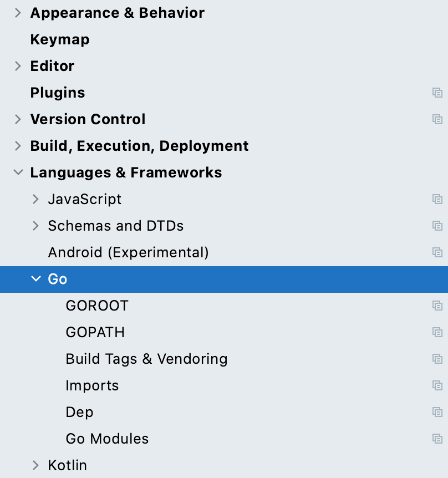
Task: Click project-level icon next to JavaScript
Action: [437, 199]
